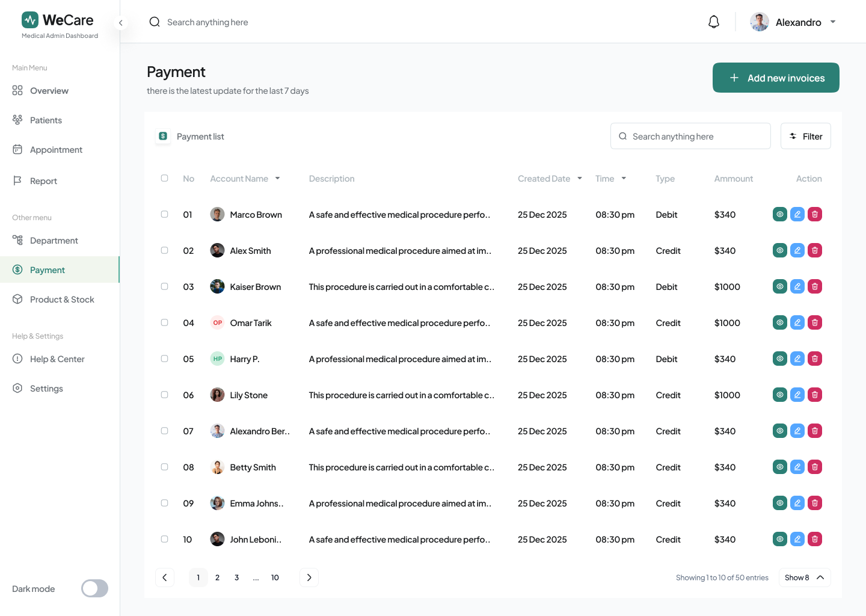The width and height of the screenshot is (866, 616).
Task: Open the Overview section in sidebar
Action: tap(49, 90)
